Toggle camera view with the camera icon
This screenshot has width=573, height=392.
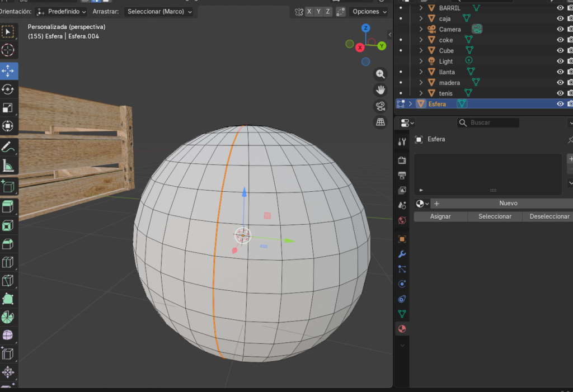click(381, 106)
